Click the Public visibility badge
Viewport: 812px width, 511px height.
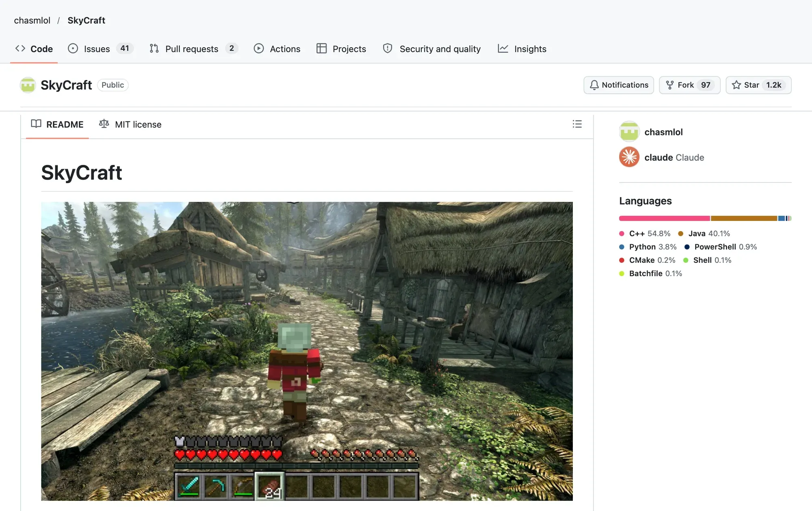point(112,85)
